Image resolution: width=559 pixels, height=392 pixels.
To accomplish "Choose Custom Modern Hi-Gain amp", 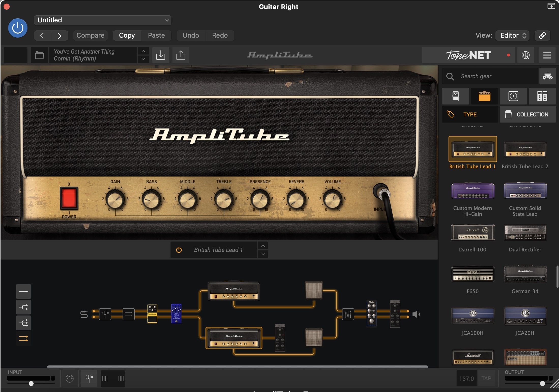I will [x=473, y=191].
